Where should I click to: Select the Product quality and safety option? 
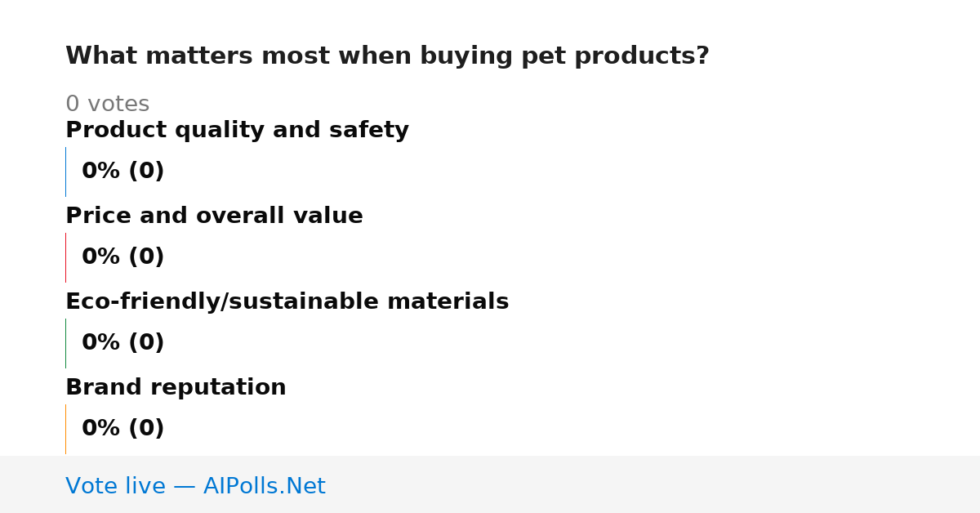pyautogui.click(x=237, y=131)
